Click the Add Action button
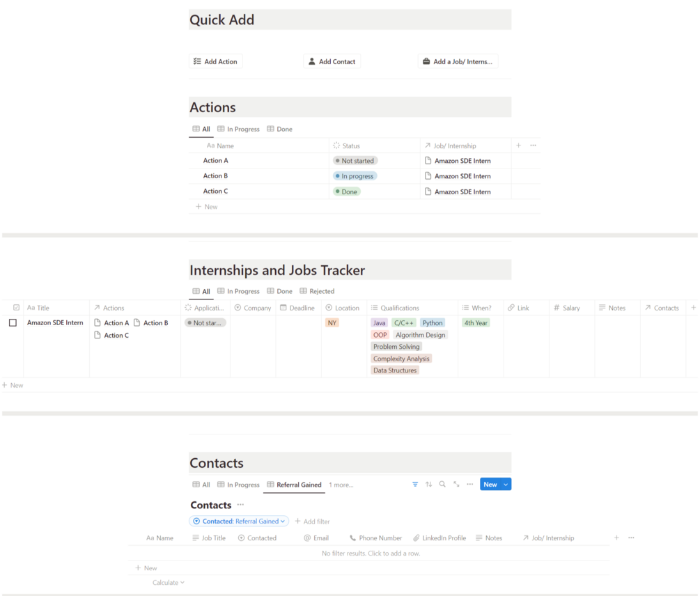The width and height of the screenshot is (700, 596). tap(215, 62)
